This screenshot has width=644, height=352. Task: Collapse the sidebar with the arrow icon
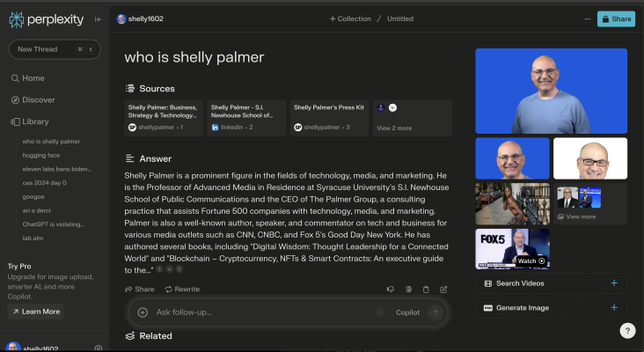coord(97,18)
